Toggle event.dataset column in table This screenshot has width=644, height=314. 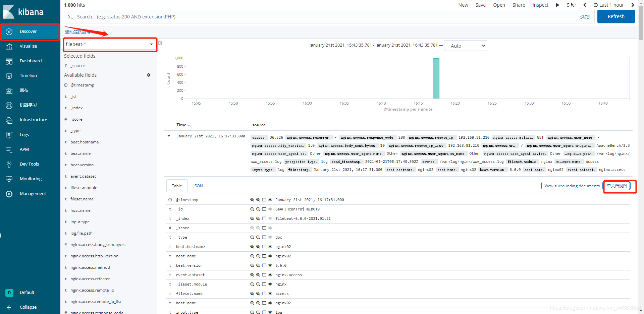click(x=264, y=275)
